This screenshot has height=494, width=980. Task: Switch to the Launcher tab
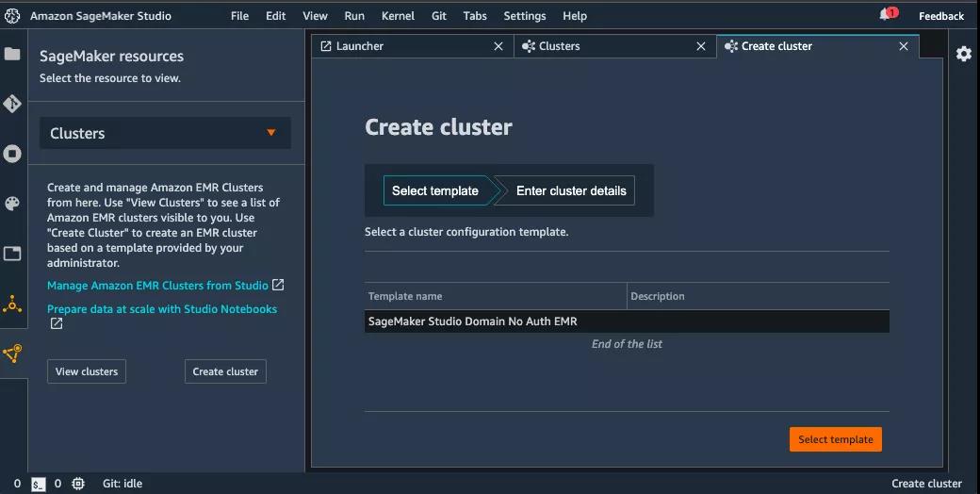point(413,46)
